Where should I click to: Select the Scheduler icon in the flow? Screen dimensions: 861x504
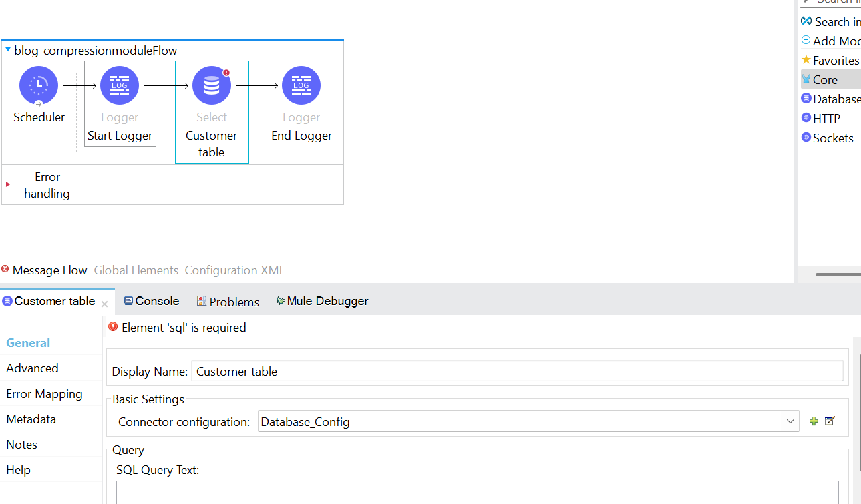tap(38, 85)
